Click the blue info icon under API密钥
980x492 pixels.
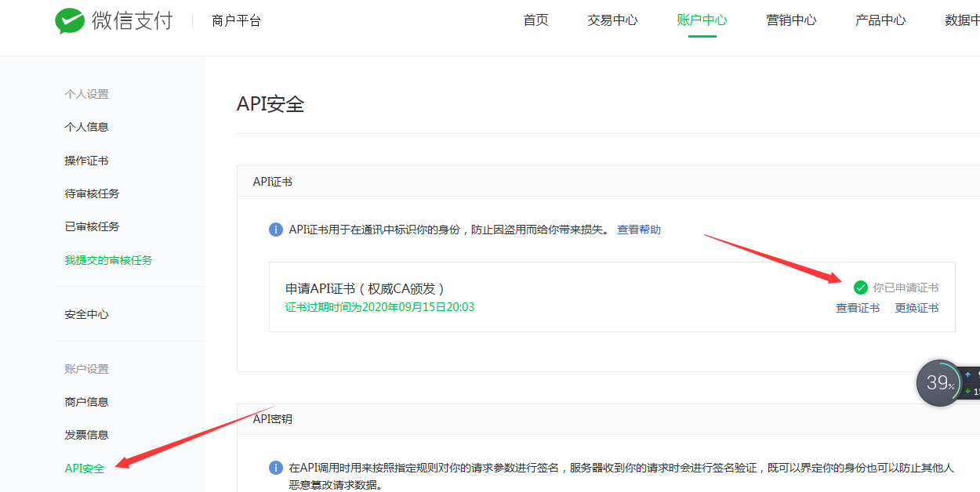[x=276, y=468]
